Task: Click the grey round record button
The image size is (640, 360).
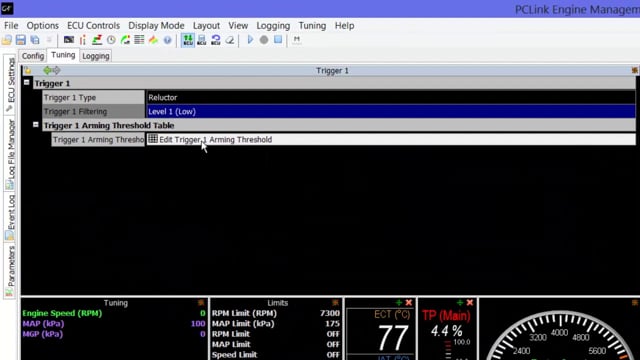Action: [x=264, y=40]
